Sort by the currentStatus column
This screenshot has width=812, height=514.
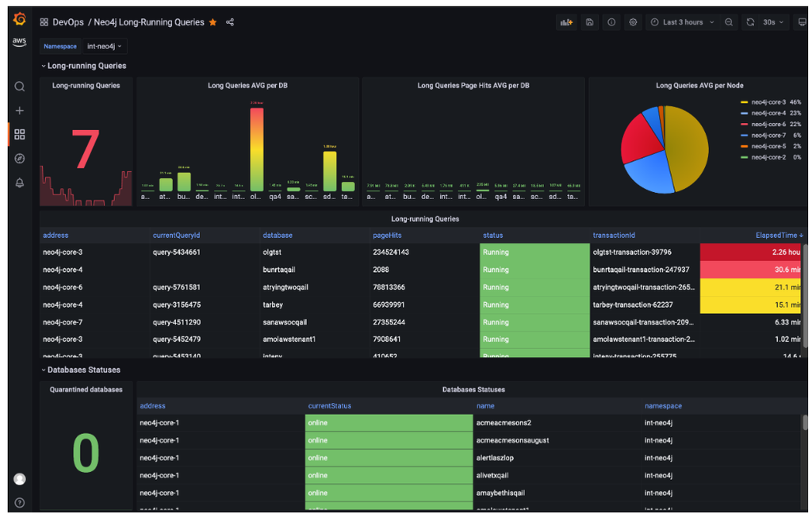click(x=329, y=405)
